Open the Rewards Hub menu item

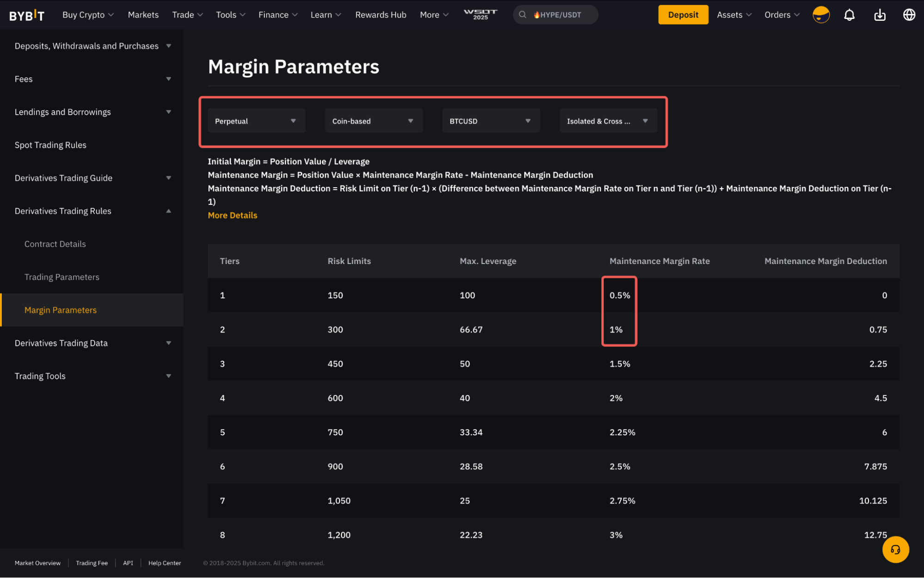[380, 15]
